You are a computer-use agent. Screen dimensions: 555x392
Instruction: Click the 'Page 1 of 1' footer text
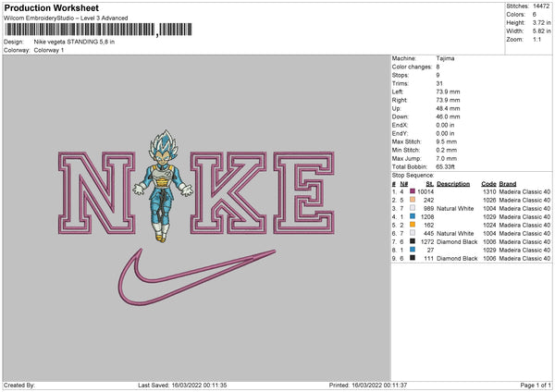pyautogui.click(x=536, y=385)
